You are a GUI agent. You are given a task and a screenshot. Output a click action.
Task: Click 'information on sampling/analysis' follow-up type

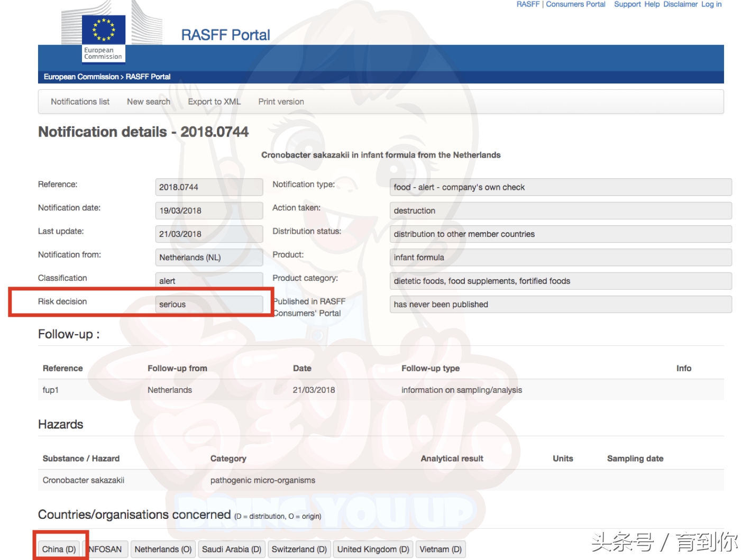pyautogui.click(x=462, y=390)
